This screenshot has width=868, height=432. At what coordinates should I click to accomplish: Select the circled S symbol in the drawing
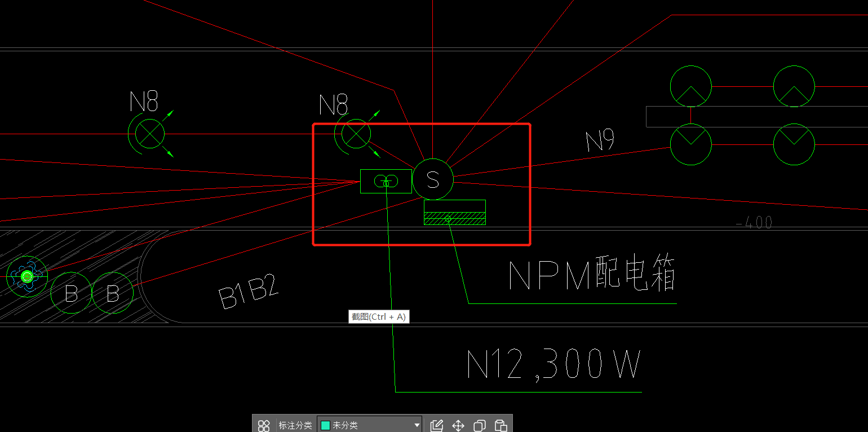(x=433, y=179)
